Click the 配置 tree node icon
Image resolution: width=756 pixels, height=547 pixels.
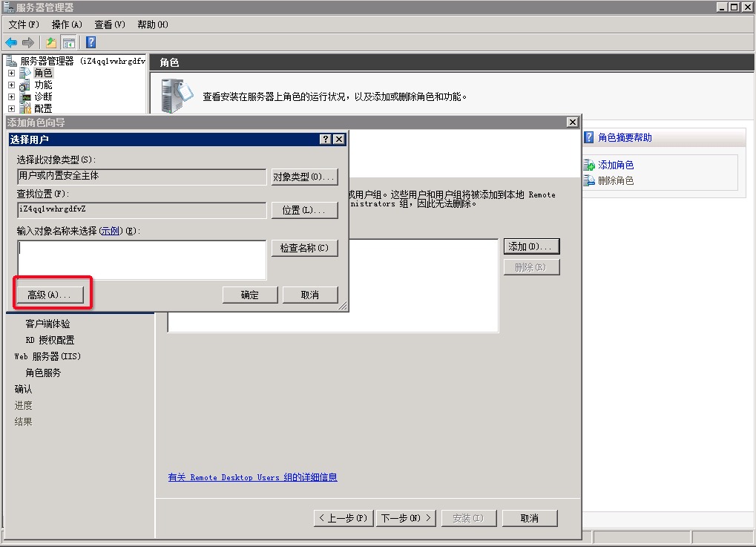coord(25,108)
